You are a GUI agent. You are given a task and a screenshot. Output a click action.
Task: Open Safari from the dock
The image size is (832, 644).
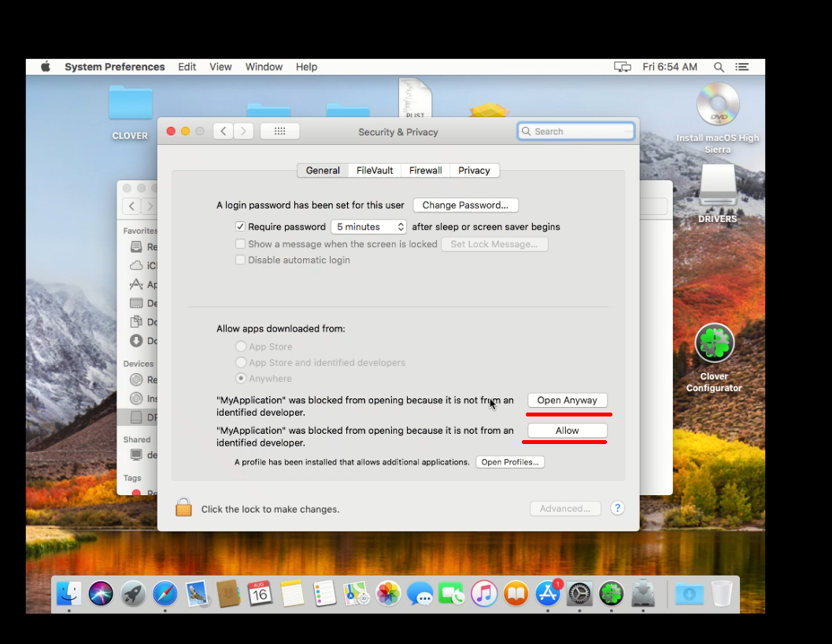pos(165,593)
